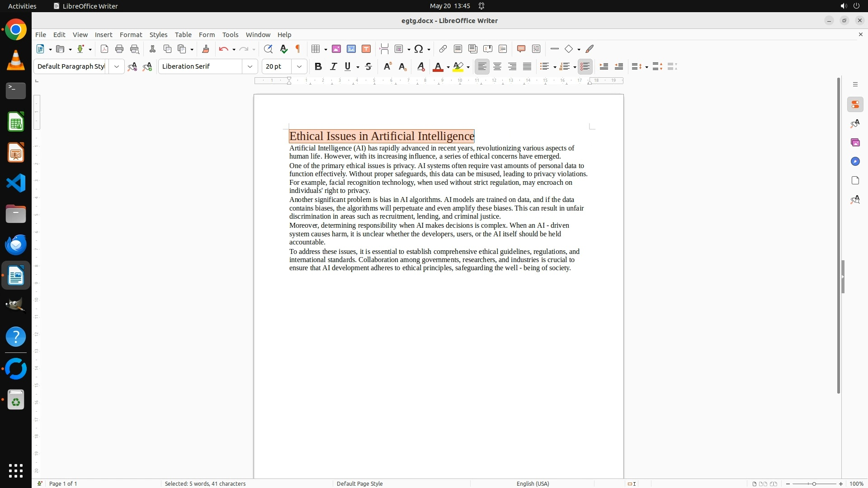Open the sidebar Navigator panel

(x=855, y=161)
